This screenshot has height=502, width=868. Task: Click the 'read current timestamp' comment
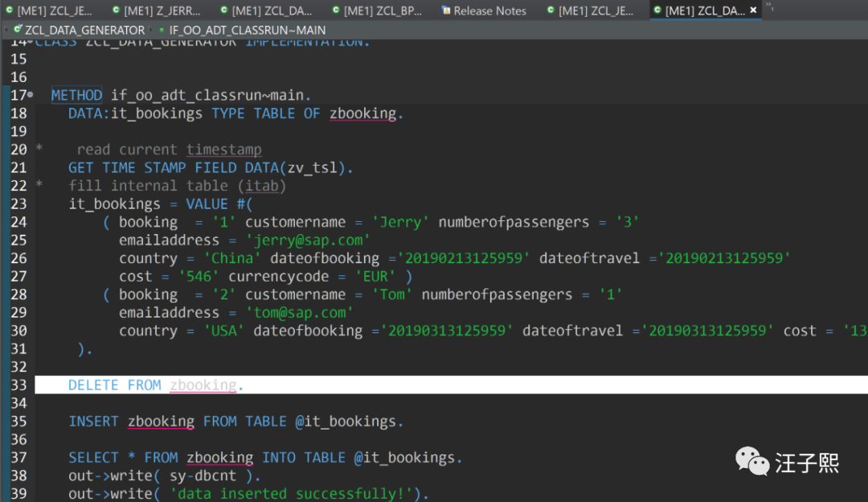click(169, 150)
